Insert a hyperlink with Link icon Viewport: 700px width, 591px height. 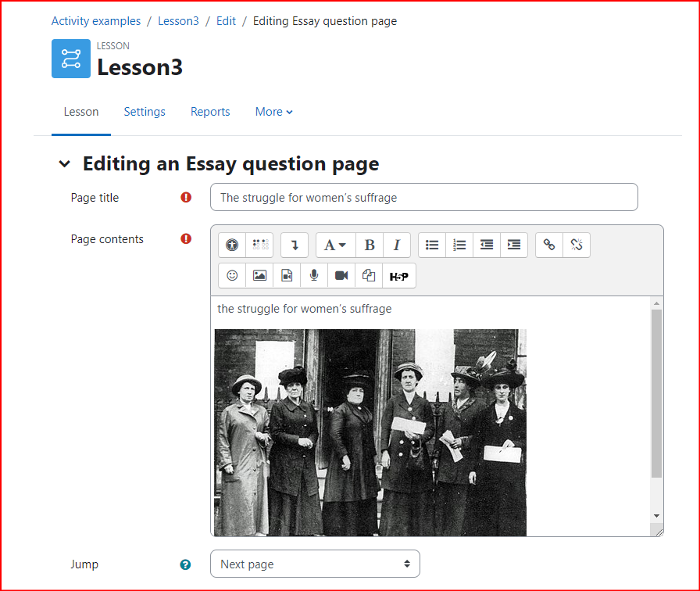click(x=549, y=245)
